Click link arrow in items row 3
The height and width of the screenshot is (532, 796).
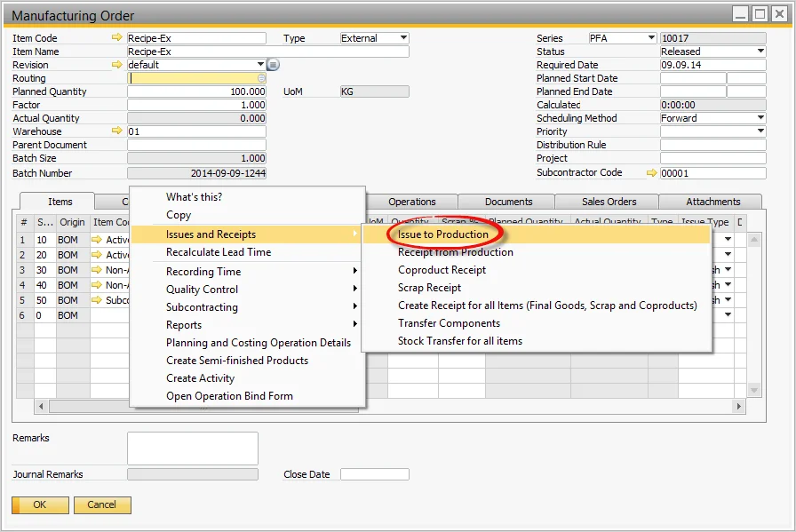(97, 270)
